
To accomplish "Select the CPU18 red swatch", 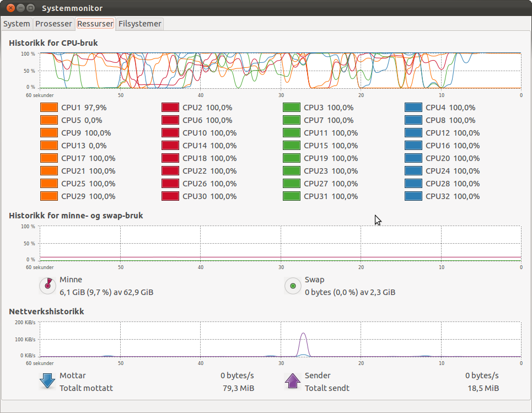I will pos(170,158).
